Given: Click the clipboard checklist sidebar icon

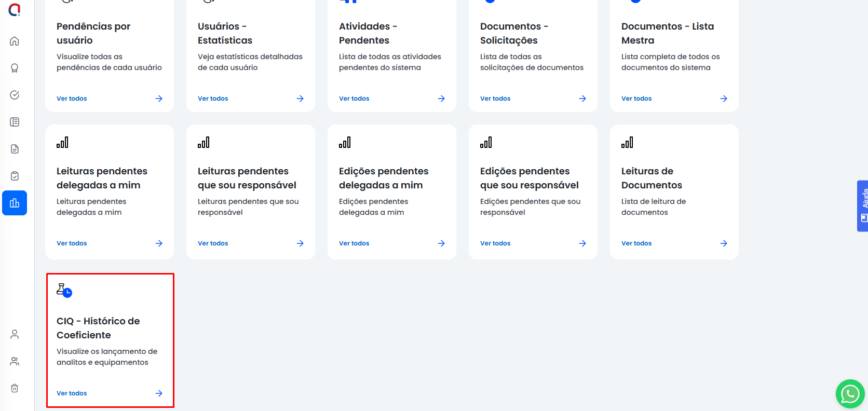Looking at the screenshot, I should pos(15,176).
